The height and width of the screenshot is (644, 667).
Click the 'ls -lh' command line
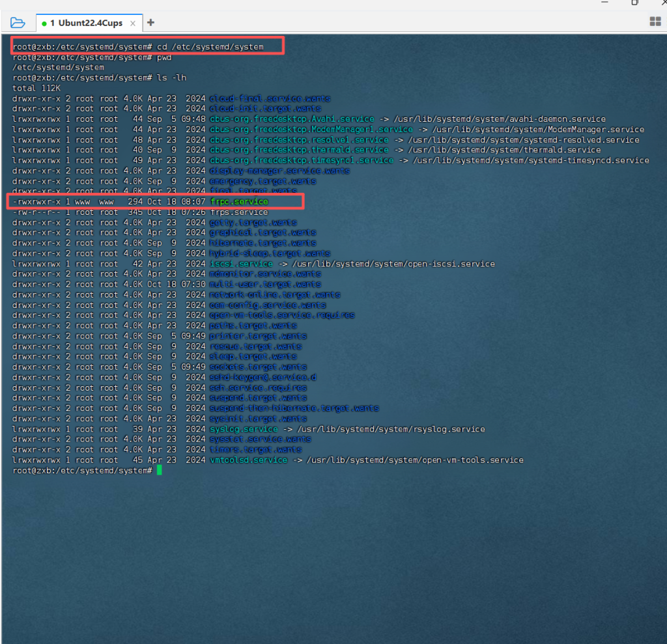pyautogui.click(x=171, y=77)
